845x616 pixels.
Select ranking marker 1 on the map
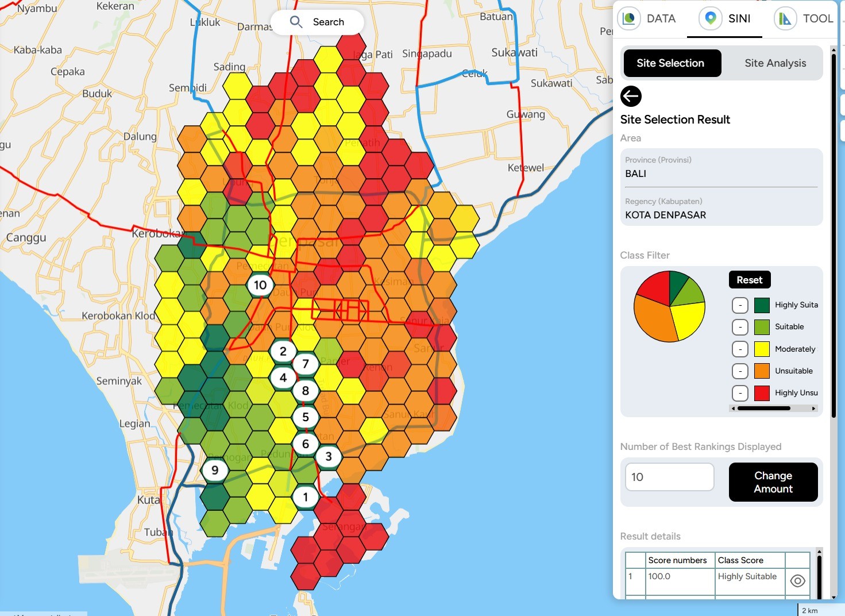[305, 497]
